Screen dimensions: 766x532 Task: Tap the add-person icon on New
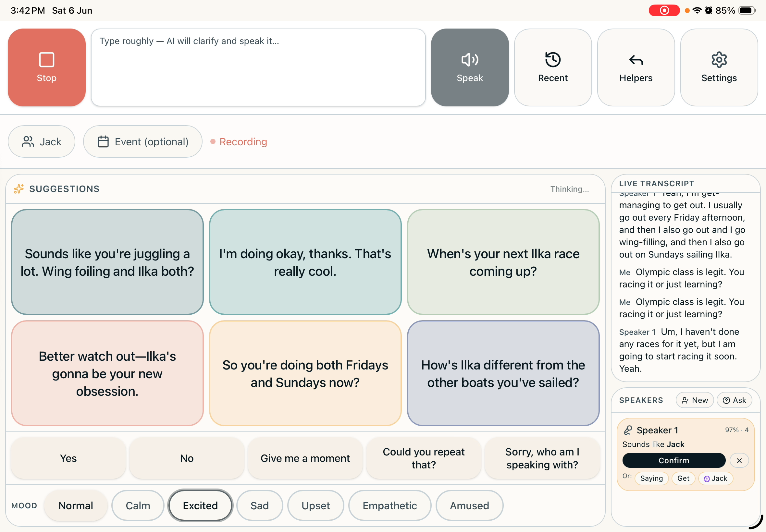click(x=685, y=400)
